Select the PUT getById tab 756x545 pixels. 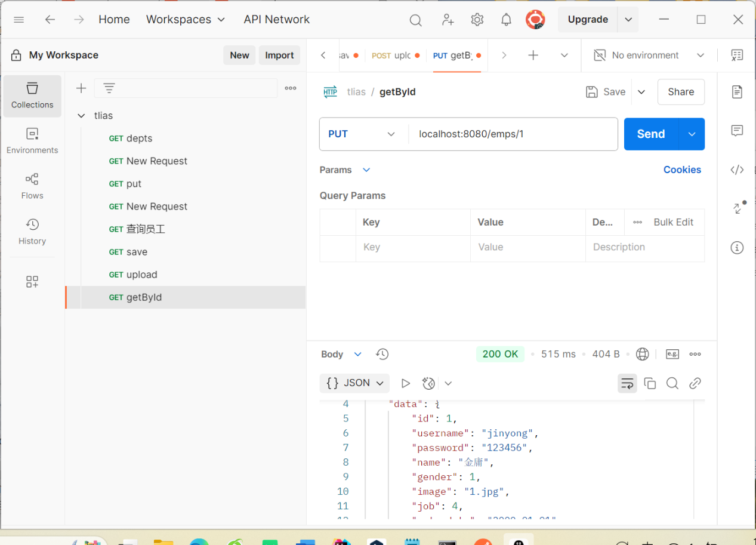(457, 56)
